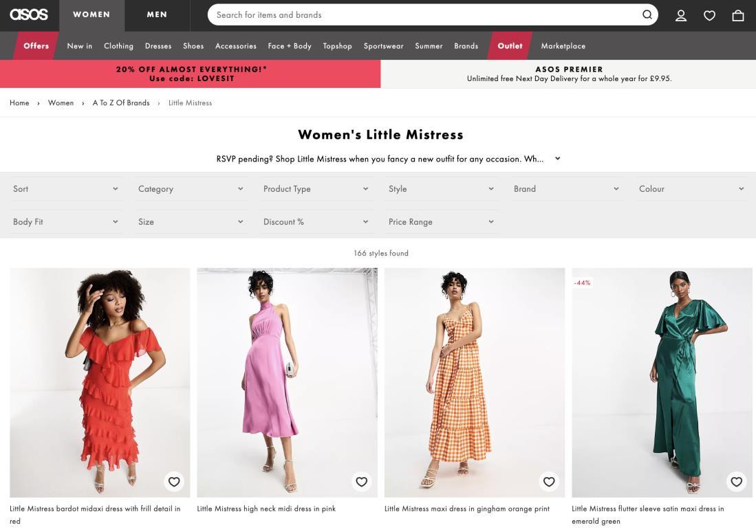Open the red bardot midaxi dress photo
This screenshot has width=756, height=532.
pos(100,382)
